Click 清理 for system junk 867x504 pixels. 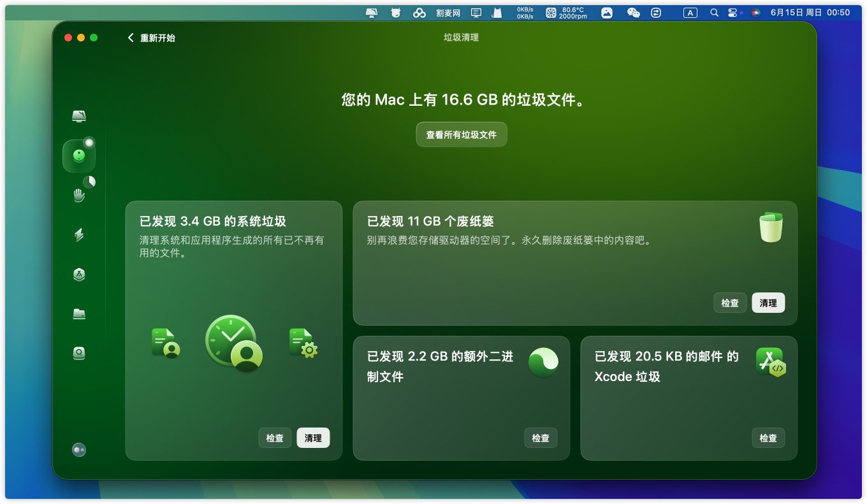(x=313, y=438)
